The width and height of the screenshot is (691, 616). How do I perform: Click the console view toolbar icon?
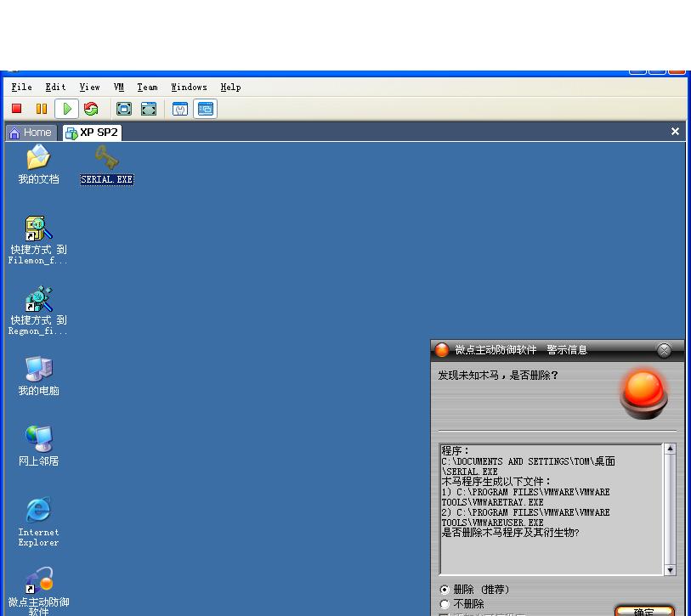206,109
